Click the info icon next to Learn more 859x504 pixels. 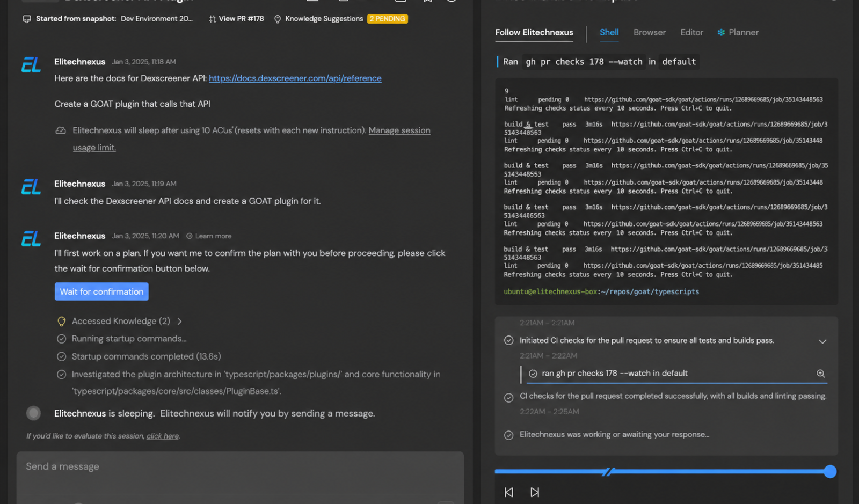tap(190, 236)
